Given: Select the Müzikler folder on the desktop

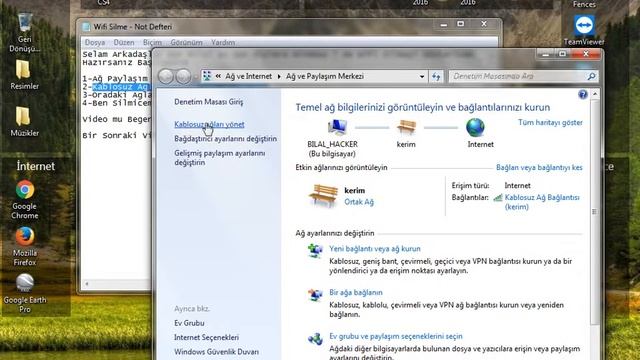Looking at the screenshot, I should tap(24, 121).
